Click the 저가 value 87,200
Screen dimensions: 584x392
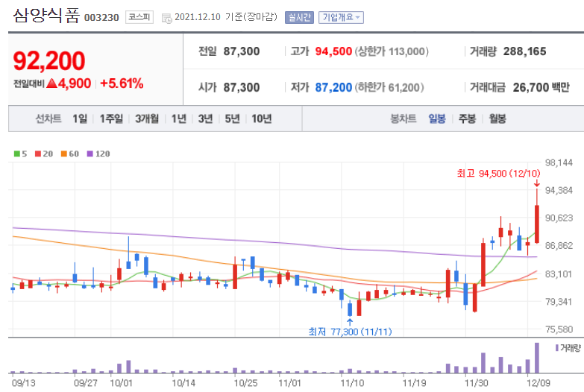(333, 87)
